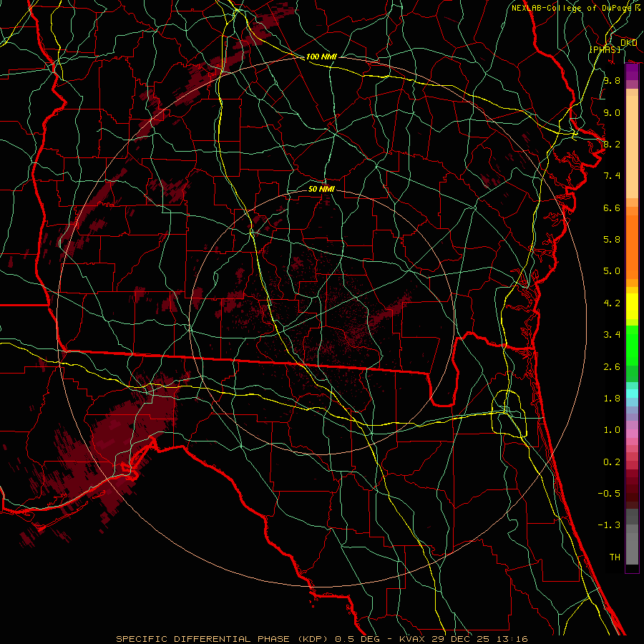The height and width of the screenshot is (644, 644).
Task: Click the TH label on the color scale
Action: [x=614, y=557]
